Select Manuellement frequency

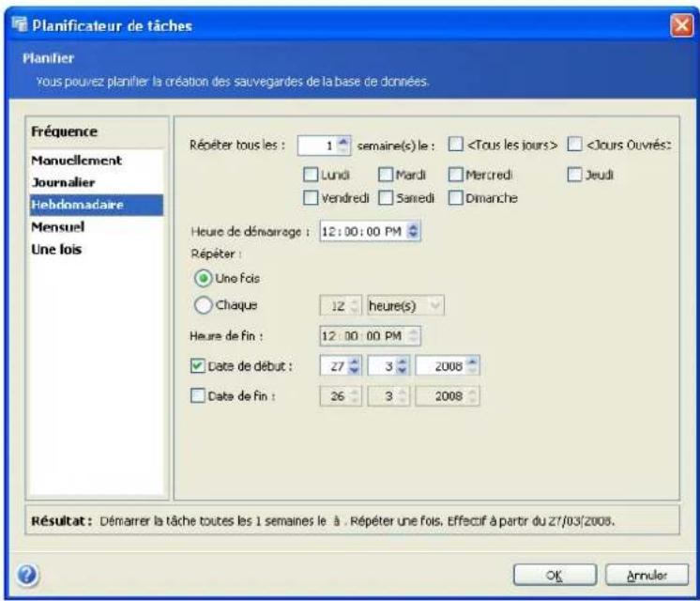(x=97, y=161)
